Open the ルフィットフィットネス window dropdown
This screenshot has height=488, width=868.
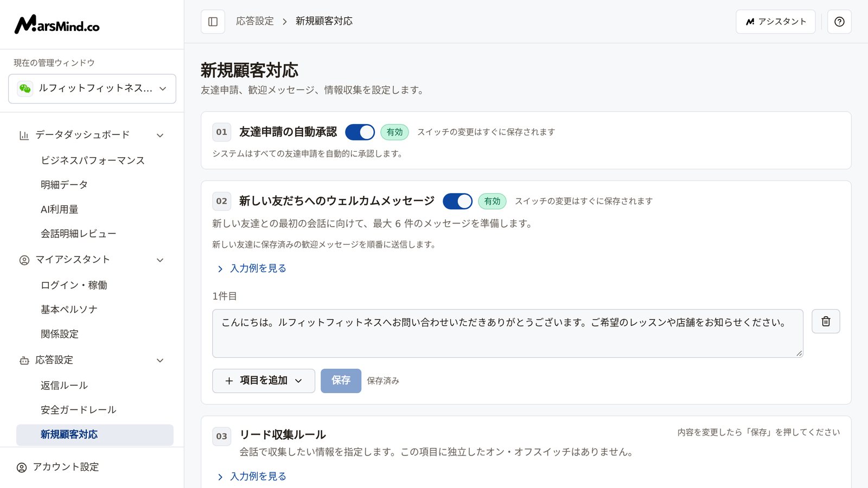click(92, 88)
